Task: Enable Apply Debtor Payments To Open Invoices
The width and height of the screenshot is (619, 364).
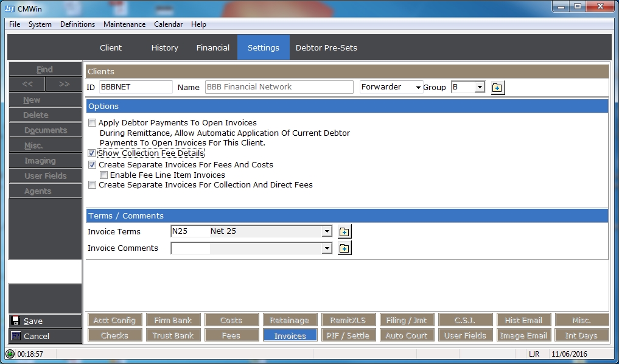Action: pos(92,123)
